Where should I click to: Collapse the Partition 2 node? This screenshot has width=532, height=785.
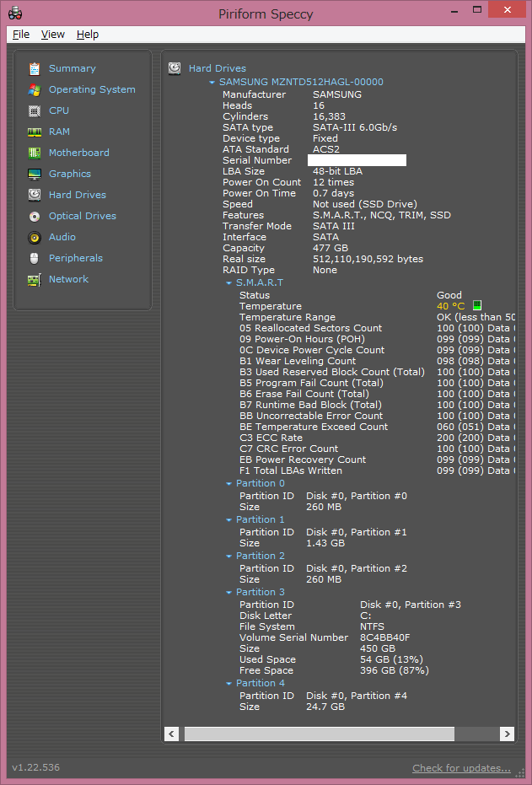tap(228, 556)
